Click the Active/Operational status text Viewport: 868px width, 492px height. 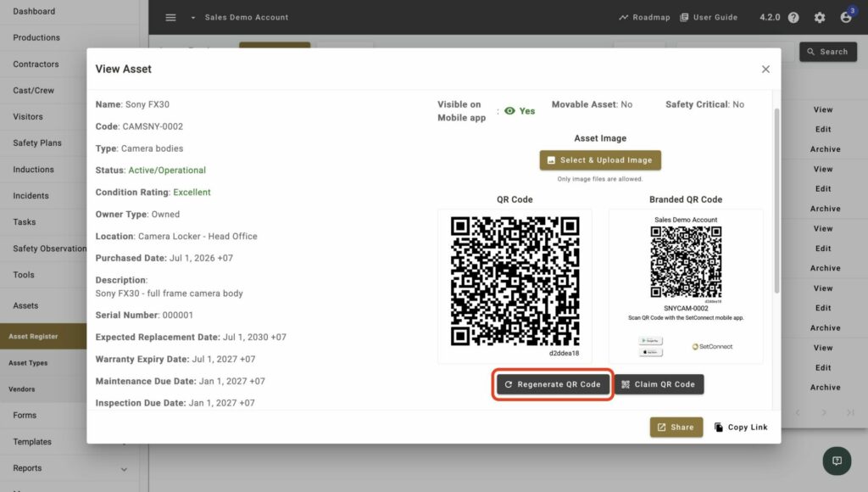[x=167, y=171]
